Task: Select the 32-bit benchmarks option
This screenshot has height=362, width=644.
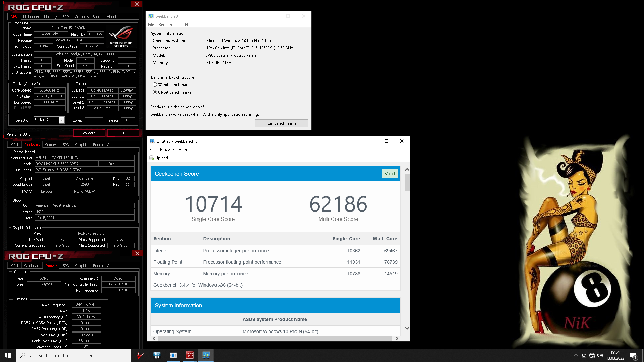Action: coord(172,85)
